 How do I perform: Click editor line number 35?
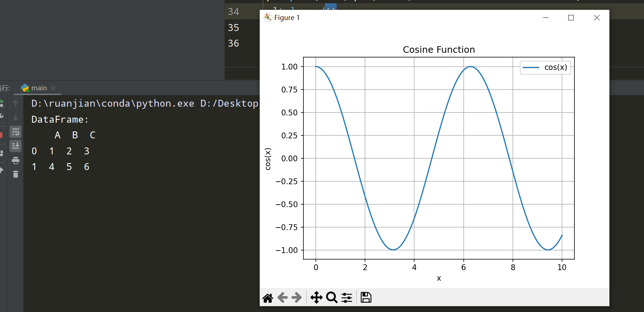pyautogui.click(x=233, y=28)
